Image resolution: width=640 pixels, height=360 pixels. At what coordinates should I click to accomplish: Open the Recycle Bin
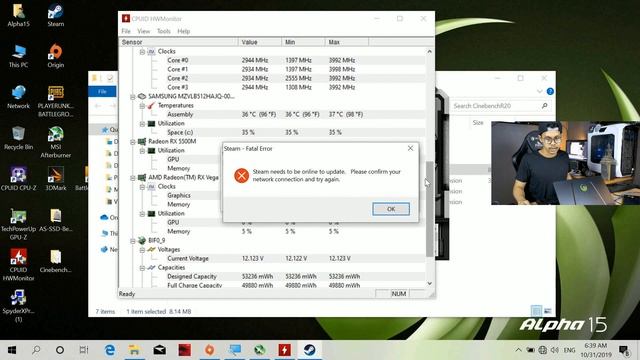(x=18, y=138)
